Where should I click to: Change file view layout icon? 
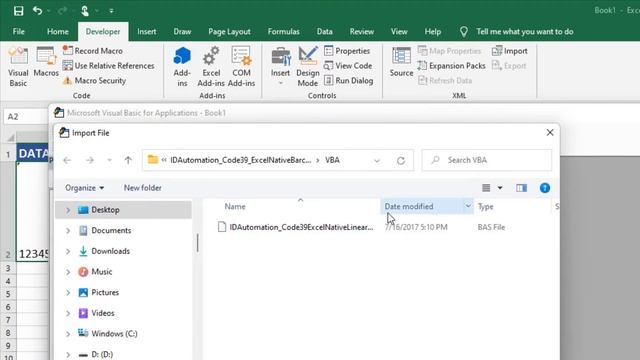pyautogui.click(x=486, y=188)
